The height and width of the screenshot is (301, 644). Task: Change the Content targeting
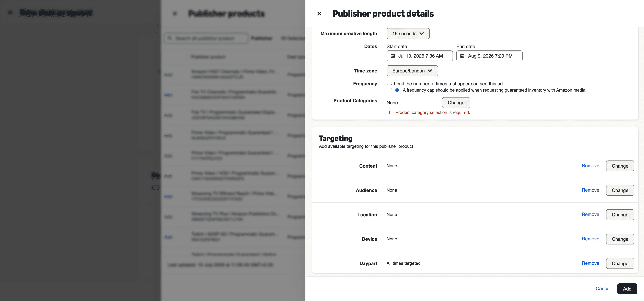[620, 166]
